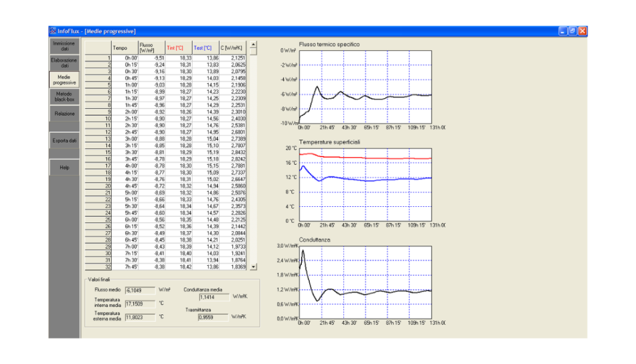The image size is (636, 364).
Task: Switch to the Metodo black-box section
Action: tap(64, 96)
